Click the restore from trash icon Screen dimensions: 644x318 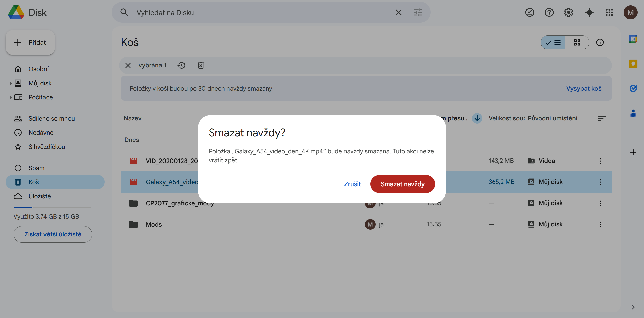pyautogui.click(x=181, y=65)
